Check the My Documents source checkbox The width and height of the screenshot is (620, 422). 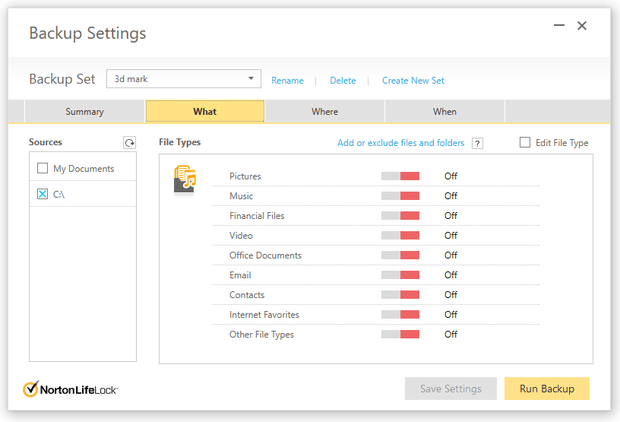42,169
